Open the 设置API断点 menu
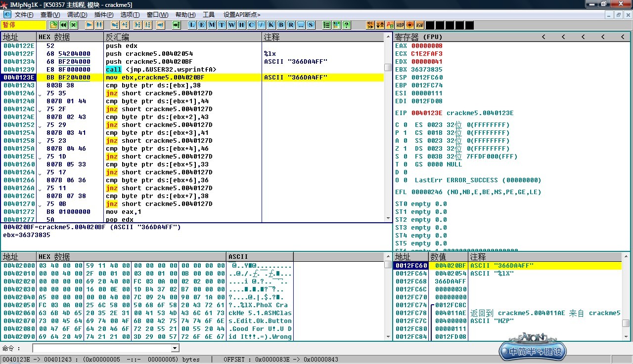Image resolution: width=633 pixels, height=364 pixels. [x=242, y=15]
